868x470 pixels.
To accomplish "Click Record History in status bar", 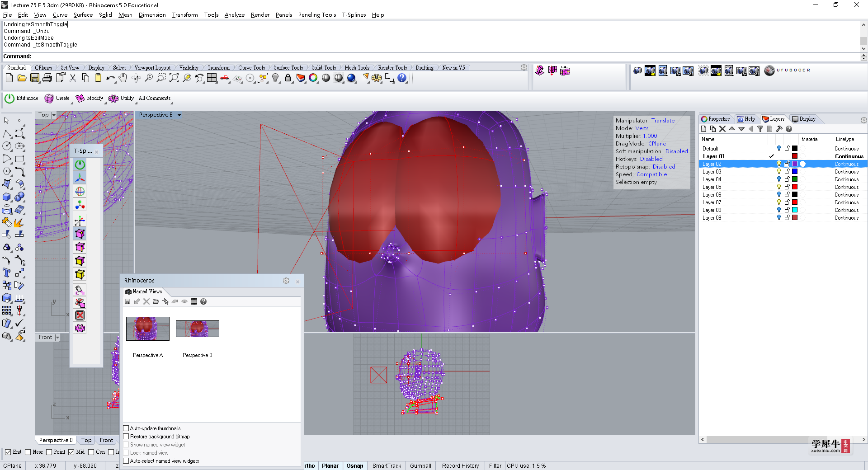I will coord(460,466).
